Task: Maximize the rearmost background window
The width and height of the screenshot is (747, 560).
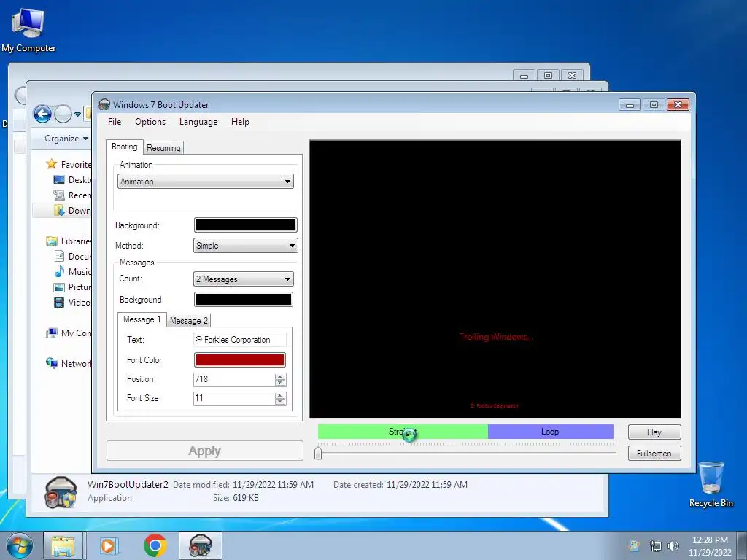Action: pyautogui.click(x=548, y=75)
